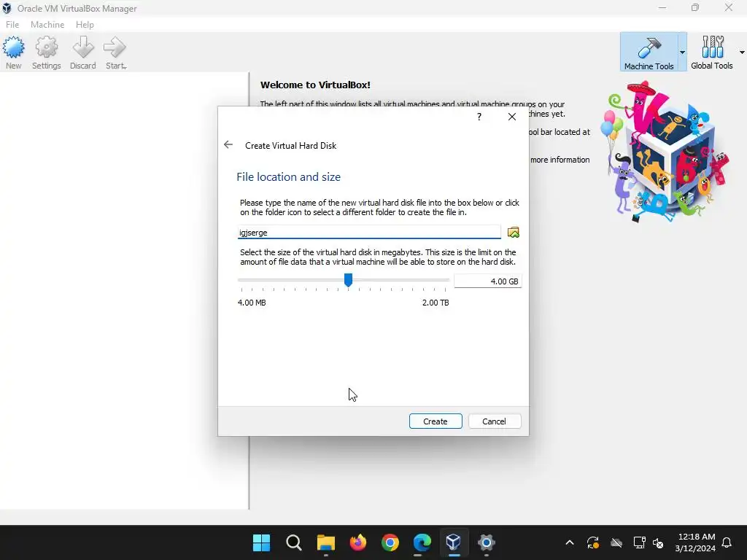This screenshot has width=747, height=560.
Task: Click the VirtualBox taskbar icon
Action: [x=454, y=542]
